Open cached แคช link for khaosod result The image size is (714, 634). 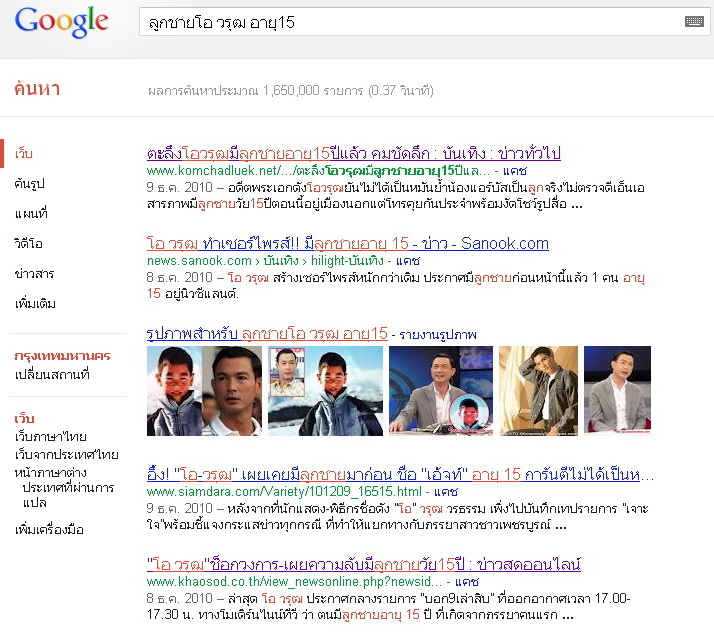point(467,582)
